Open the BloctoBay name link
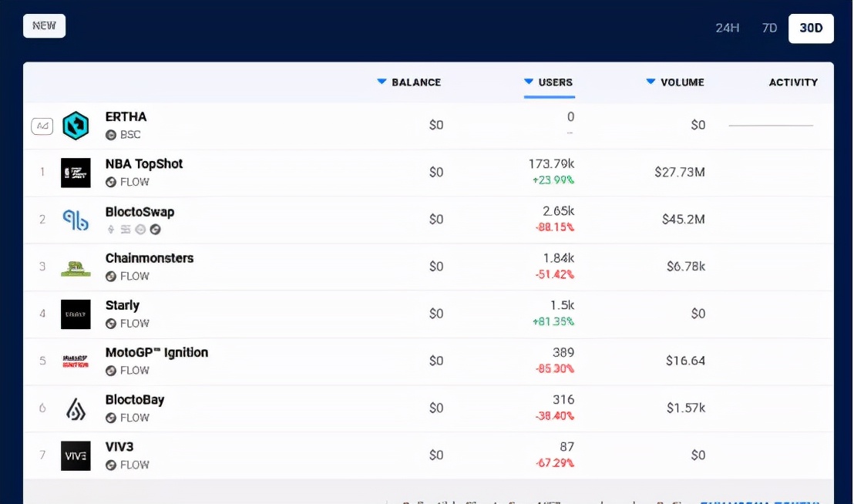Image resolution: width=854 pixels, height=504 pixels. tap(135, 400)
